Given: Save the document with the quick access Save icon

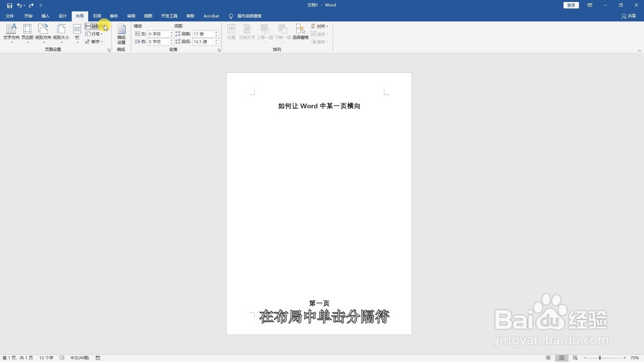Looking at the screenshot, I should [10, 5].
